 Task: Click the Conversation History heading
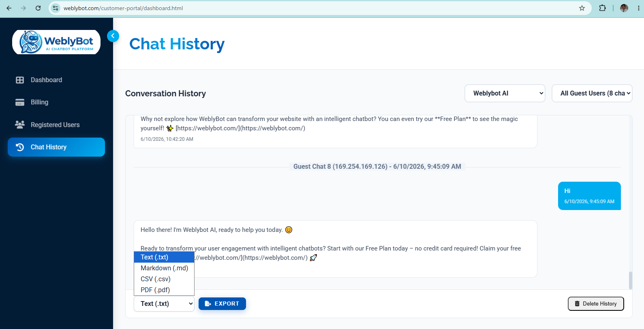[165, 93]
